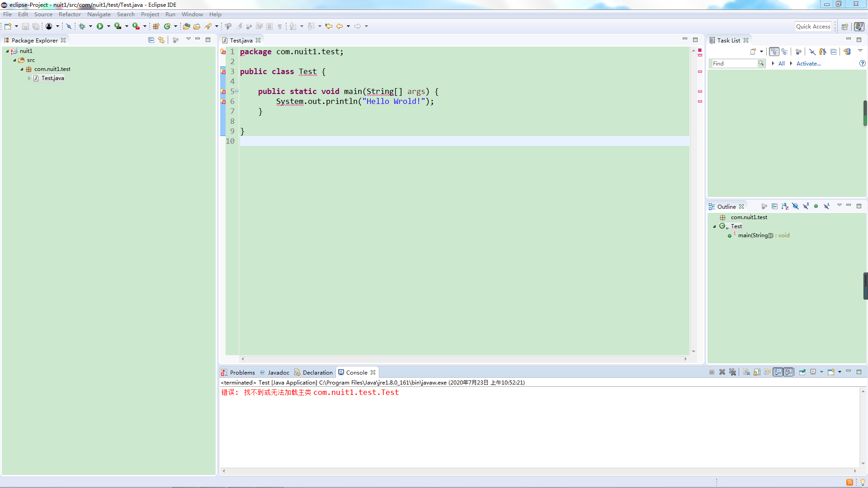The image size is (868, 488).
Task: Run the program with the green Run button
Action: pyautogui.click(x=100, y=26)
